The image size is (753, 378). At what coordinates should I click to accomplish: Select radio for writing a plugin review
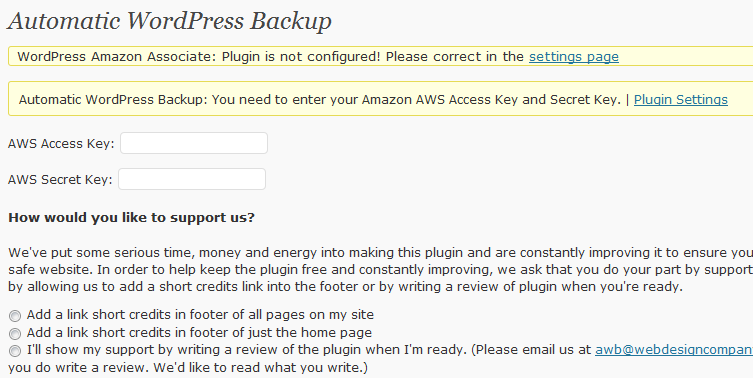pyautogui.click(x=15, y=351)
